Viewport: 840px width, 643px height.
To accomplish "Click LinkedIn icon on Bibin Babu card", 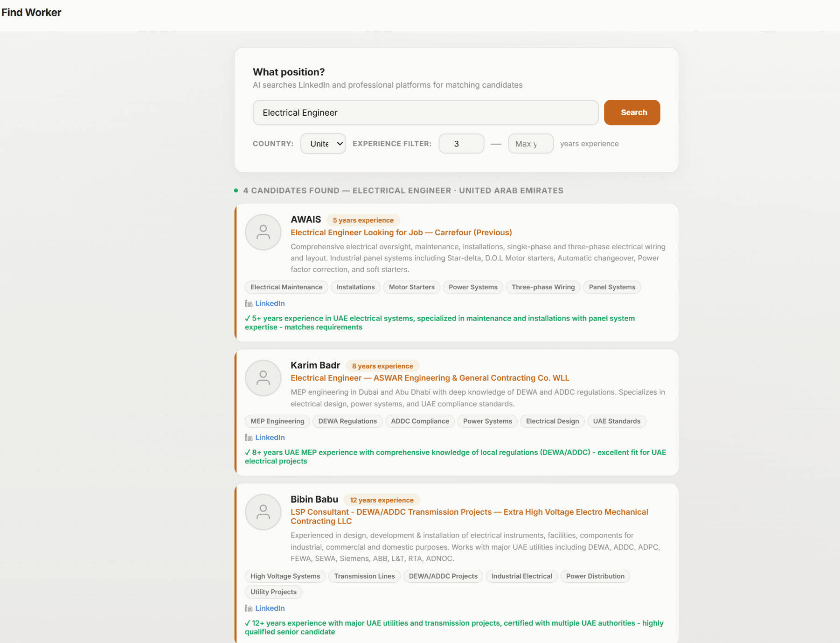I will point(249,608).
